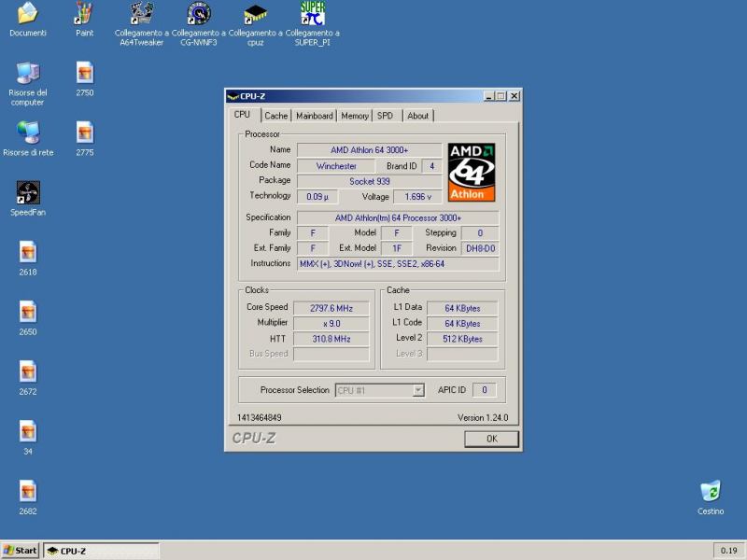
Task: Open the CG-NVNF3 shortcut icon
Action: tap(198, 13)
